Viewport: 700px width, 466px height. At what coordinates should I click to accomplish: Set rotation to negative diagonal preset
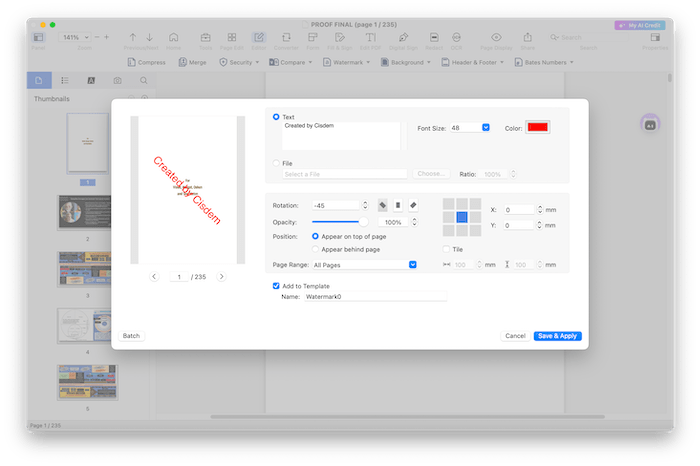383,205
